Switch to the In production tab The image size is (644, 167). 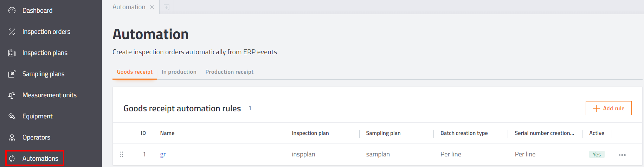click(179, 72)
